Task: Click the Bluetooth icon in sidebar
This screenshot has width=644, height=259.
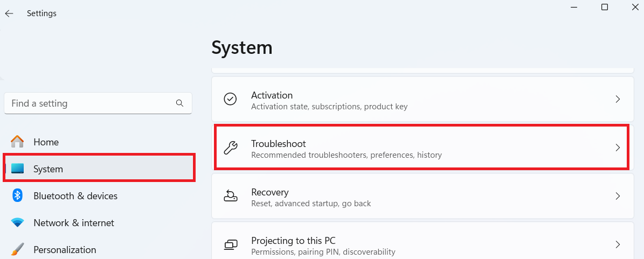Action: [x=18, y=196]
